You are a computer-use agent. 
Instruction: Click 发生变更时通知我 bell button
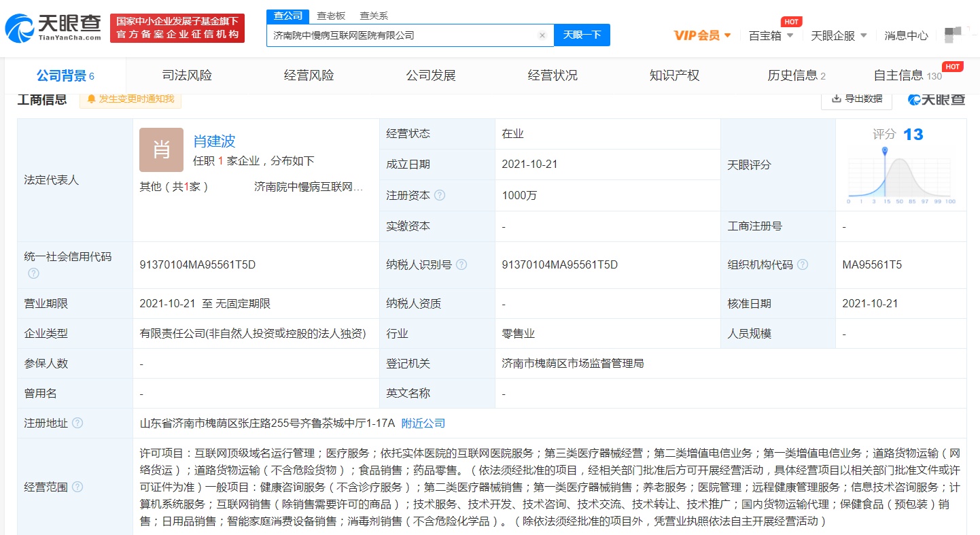point(130,99)
